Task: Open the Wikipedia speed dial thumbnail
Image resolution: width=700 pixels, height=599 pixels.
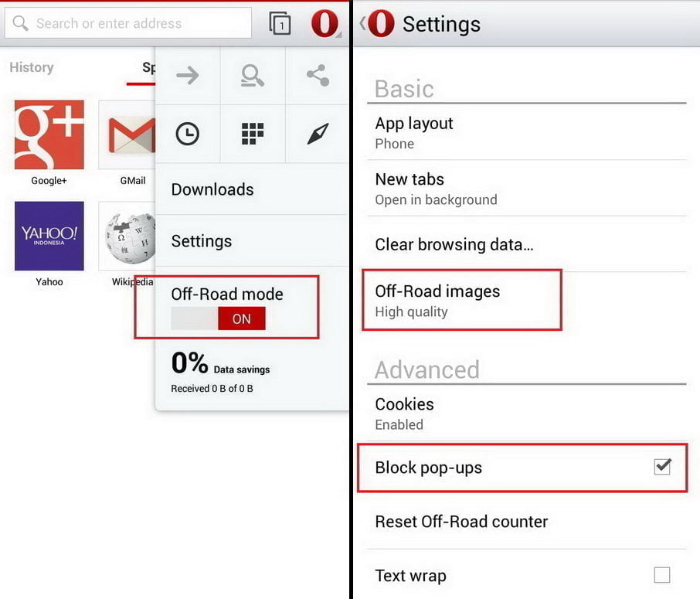Action: tap(127, 236)
